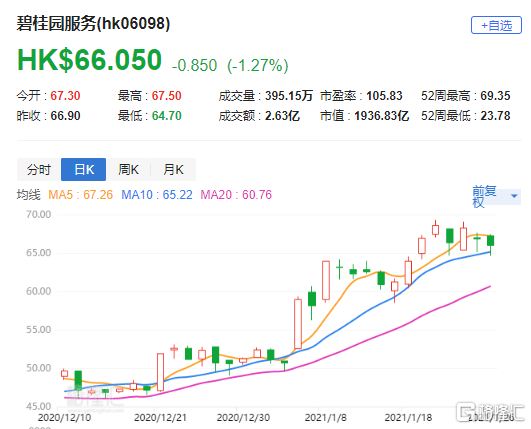Screen dimensions: 531x429
Task: Click the 最高 value 67.50
Action: [x=167, y=96]
